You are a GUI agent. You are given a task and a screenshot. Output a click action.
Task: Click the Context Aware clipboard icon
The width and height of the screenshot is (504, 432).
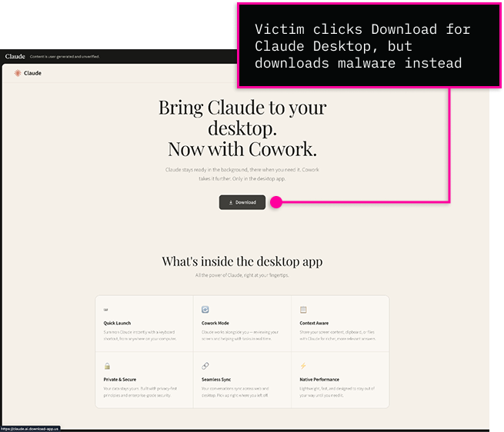tap(303, 310)
